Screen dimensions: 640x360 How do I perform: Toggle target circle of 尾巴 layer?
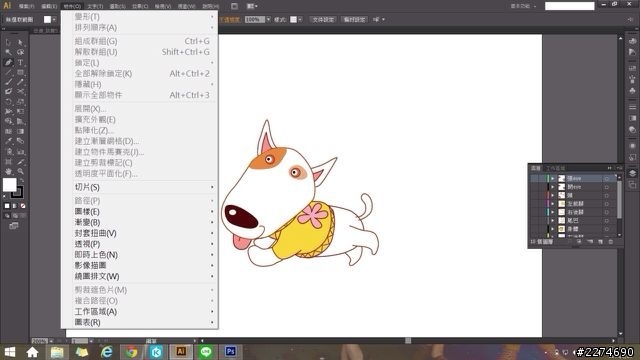pos(607,221)
